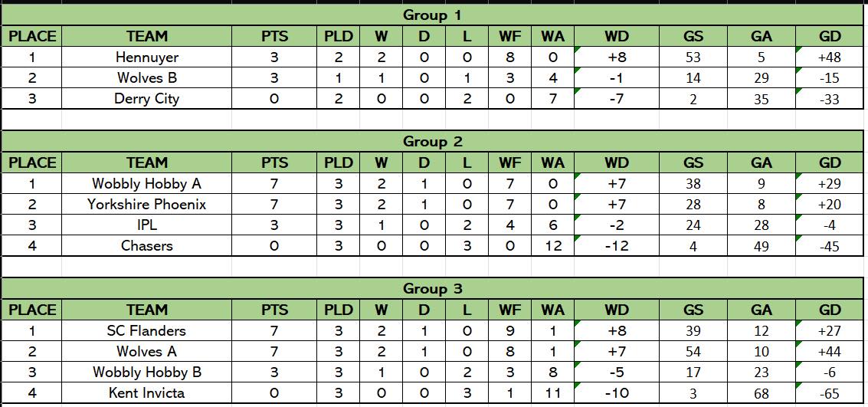Image resolution: width=868 pixels, height=407 pixels.
Task: Click Kent Invicta's -65 goal difference cell
Action: [x=830, y=393]
